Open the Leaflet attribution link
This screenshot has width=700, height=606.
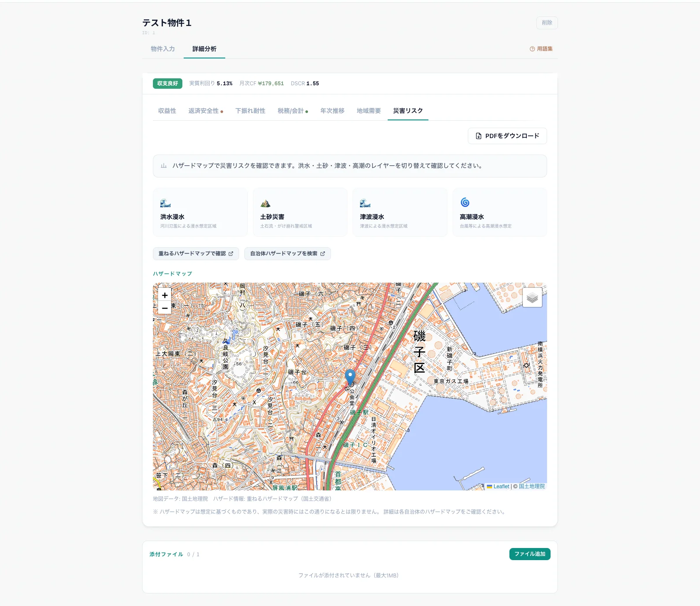tap(501, 487)
